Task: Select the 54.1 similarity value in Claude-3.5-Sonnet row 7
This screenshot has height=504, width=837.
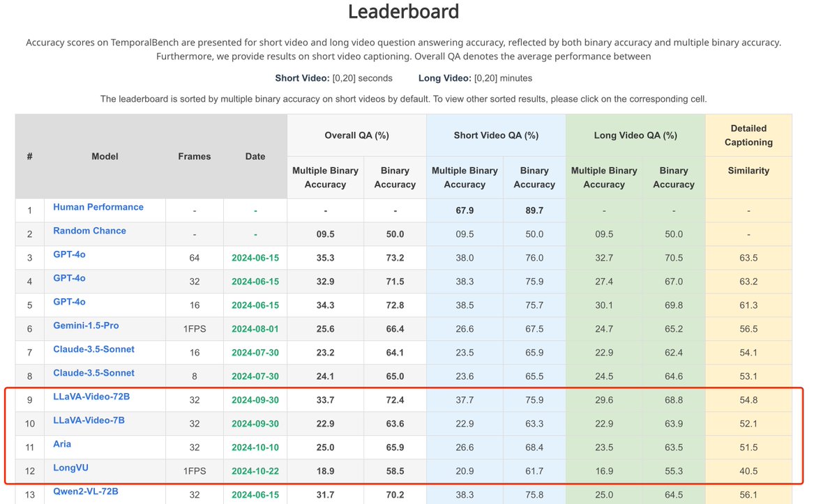Action: coord(748,353)
